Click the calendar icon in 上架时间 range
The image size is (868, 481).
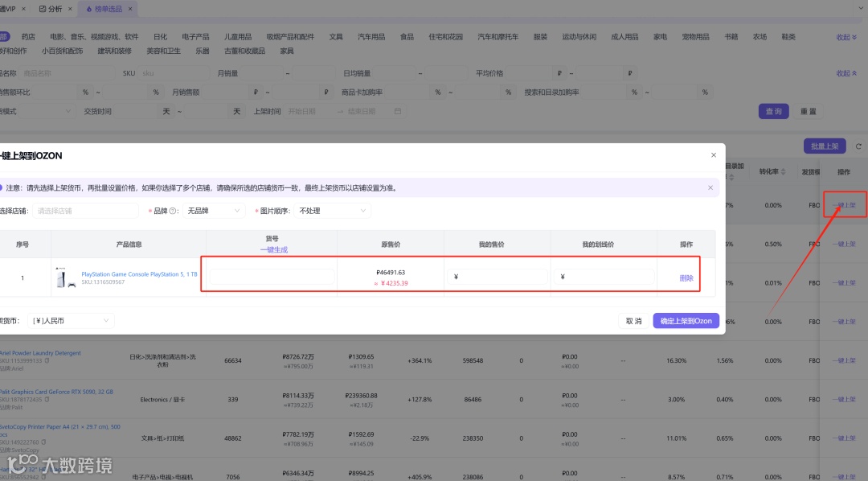point(398,111)
